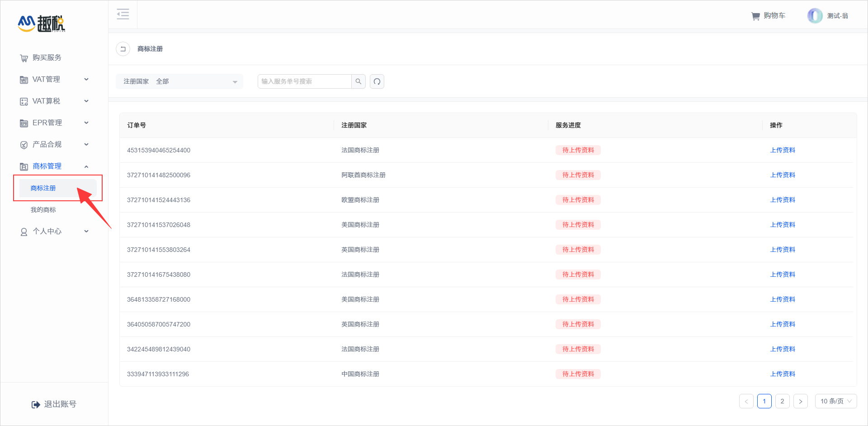Click the 退出账号 logout icon

pyautogui.click(x=36, y=404)
